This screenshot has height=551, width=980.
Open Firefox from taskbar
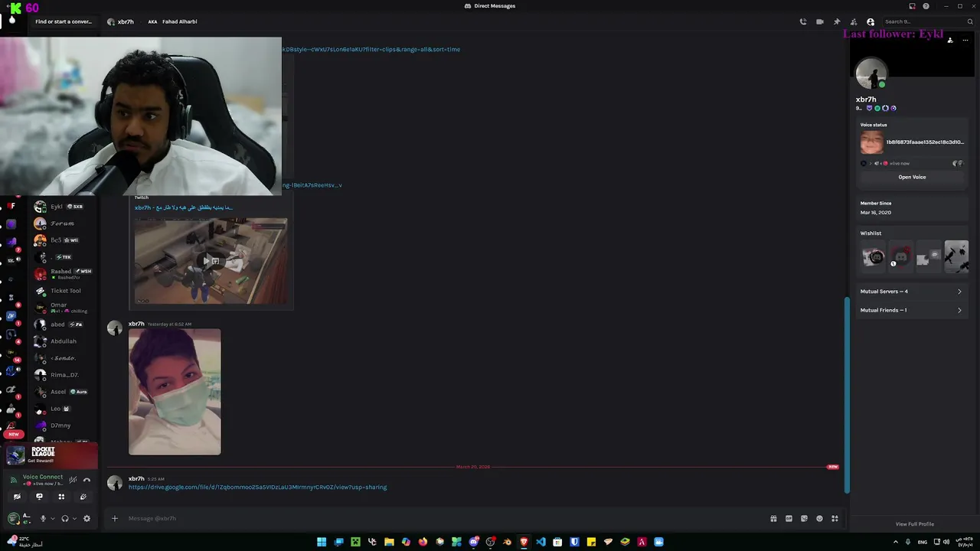point(423,542)
